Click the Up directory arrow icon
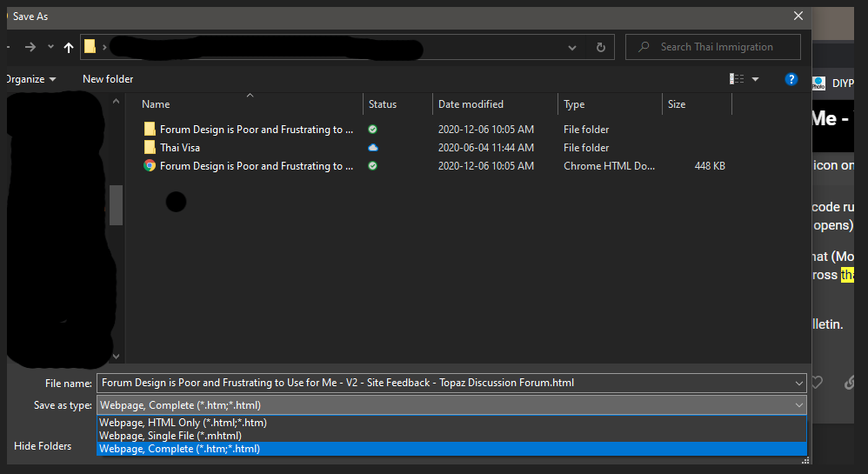The width and height of the screenshot is (868, 474). tap(69, 47)
